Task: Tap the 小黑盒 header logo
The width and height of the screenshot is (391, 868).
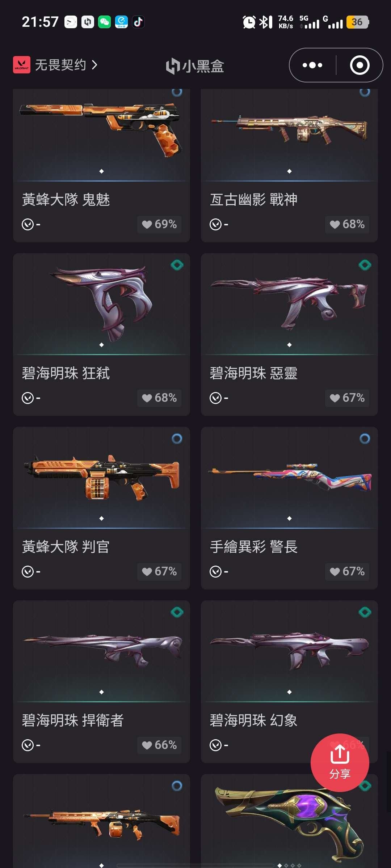Action: coord(195,66)
